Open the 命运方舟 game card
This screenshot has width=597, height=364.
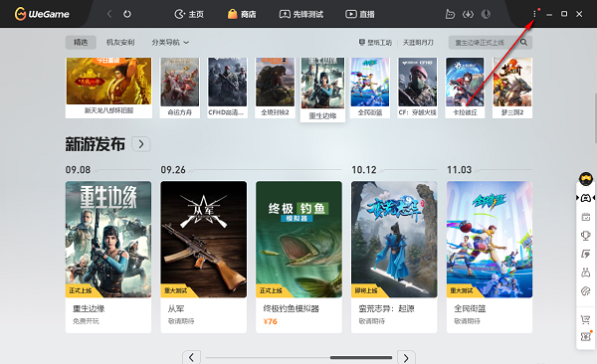[180, 88]
